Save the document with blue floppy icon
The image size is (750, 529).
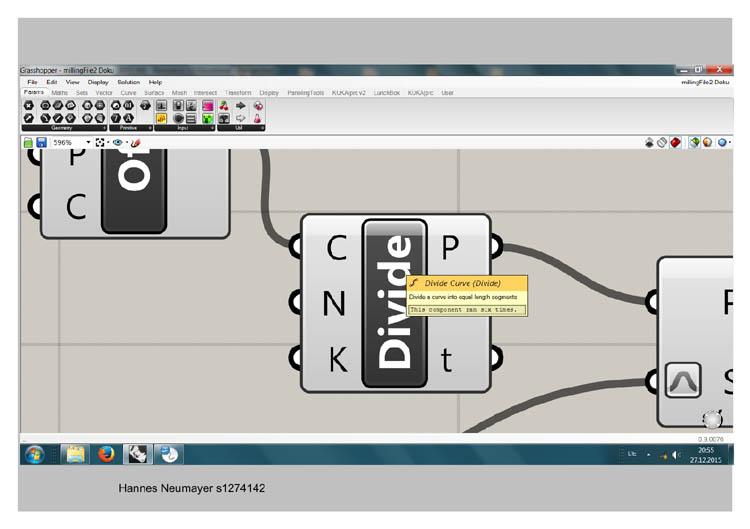[42, 143]
